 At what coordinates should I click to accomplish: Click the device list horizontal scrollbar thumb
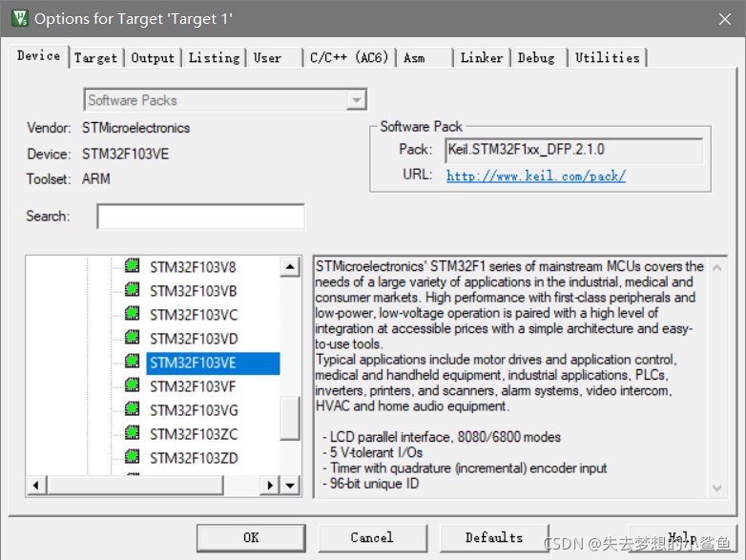[x=135, y=486]
